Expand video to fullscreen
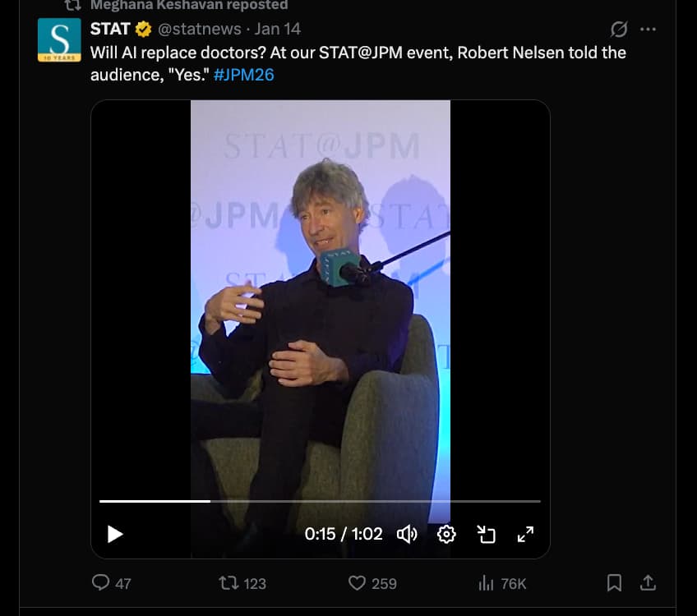The width and height of the screenshot is (697, 616). (525, 535)
